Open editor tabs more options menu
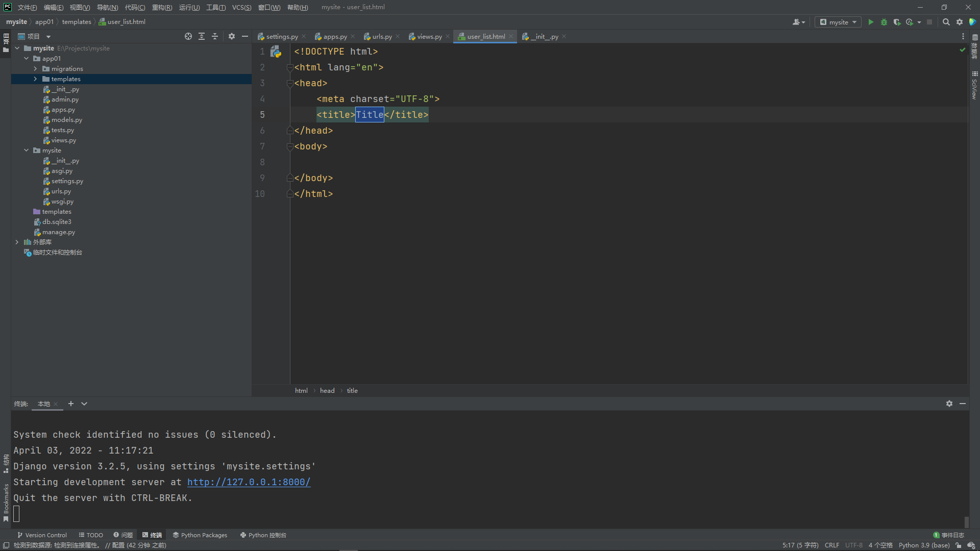This screenshot has height=551, width=980. coord(963,36)
